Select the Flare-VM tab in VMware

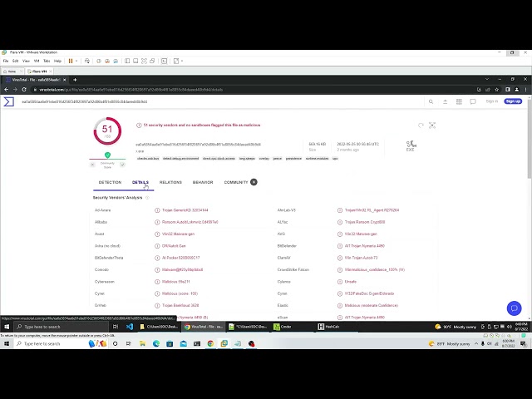pyautogui.click(x=39, y=71)
